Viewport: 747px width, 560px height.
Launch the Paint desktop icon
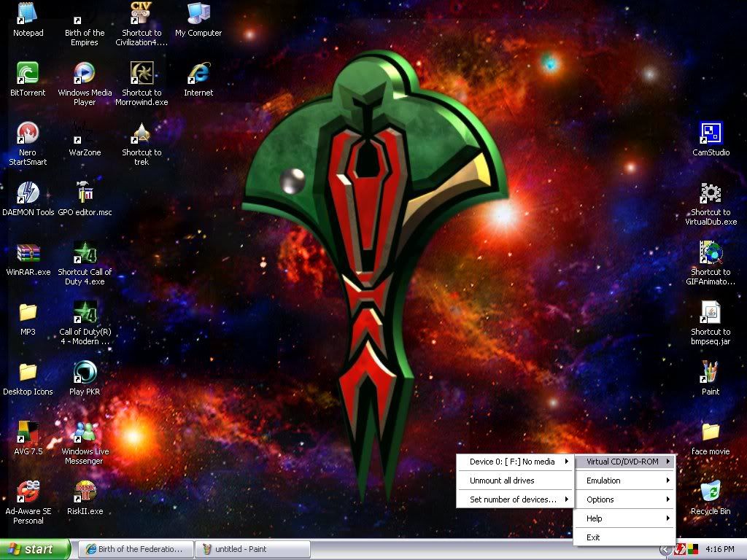(711, 372)
